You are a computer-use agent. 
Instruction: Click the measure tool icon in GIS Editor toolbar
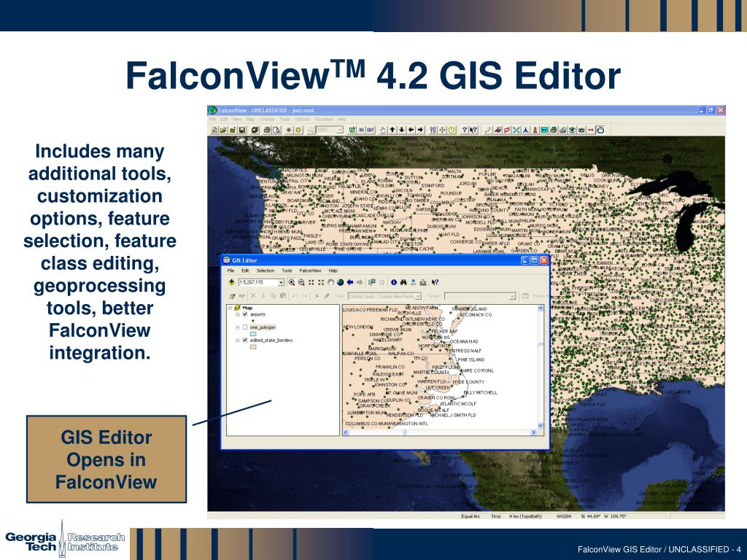coord(422,282)
